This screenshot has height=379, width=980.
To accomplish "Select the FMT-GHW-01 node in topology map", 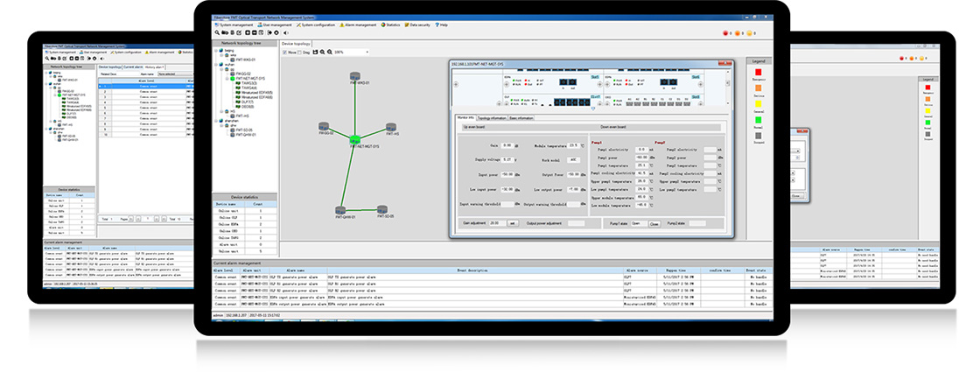I will tap(340, 210).
